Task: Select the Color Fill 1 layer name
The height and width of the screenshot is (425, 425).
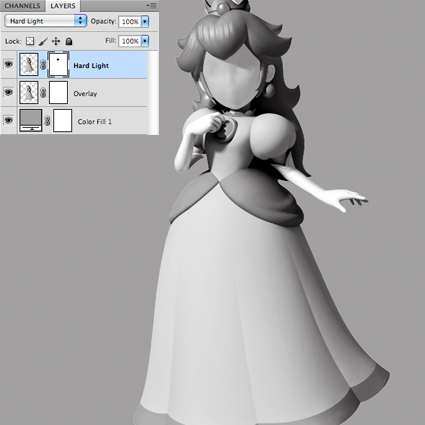Action: tap(95, 122)
